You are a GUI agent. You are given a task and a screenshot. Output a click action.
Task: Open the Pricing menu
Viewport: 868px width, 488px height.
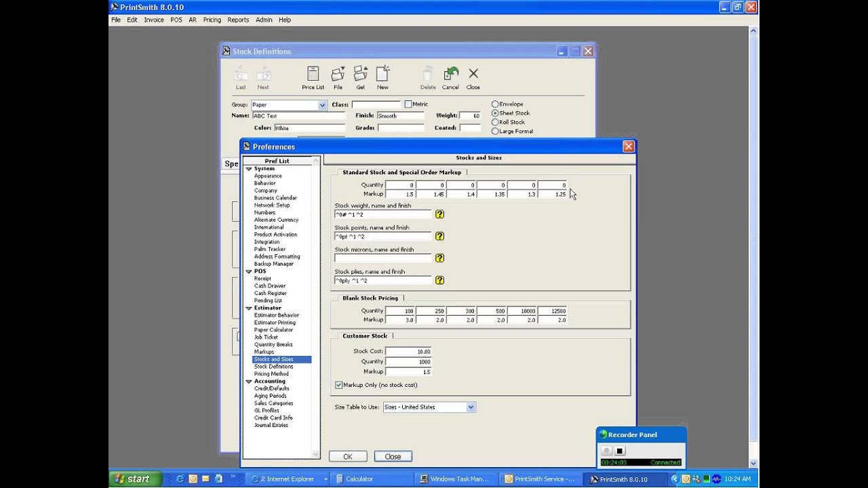(x=212, y=20)
